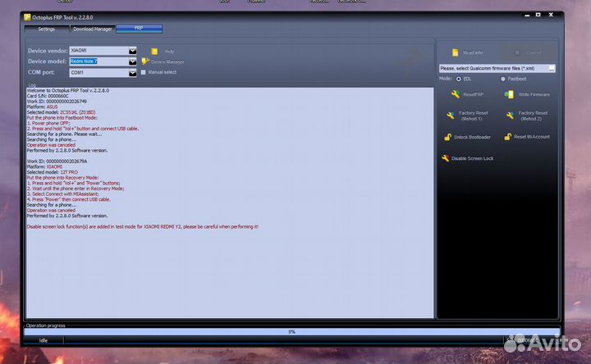Click the Disable Screen Lock wrench icon
Screen dimensions: 591x364
coord(446,158)
